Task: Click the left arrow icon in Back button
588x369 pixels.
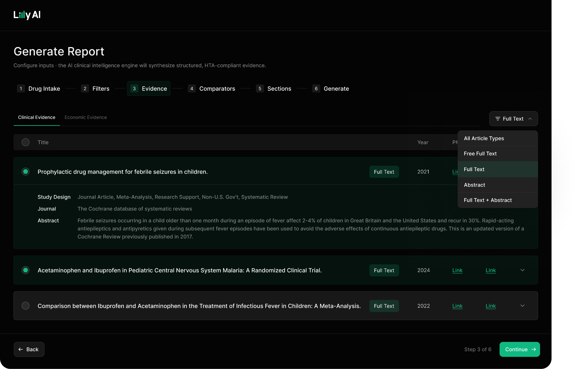Action: point(21,349)
